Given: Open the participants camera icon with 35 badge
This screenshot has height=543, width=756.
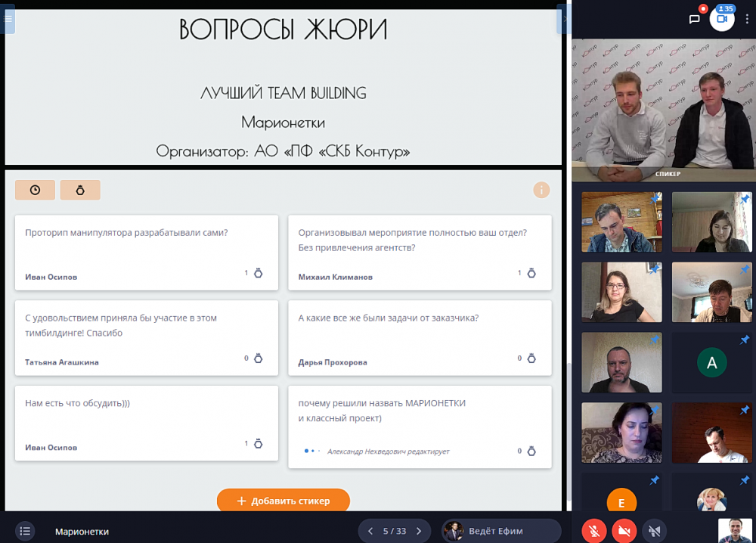Looking at the screenshot, I should pyautogui.click(x=722, y=19).
